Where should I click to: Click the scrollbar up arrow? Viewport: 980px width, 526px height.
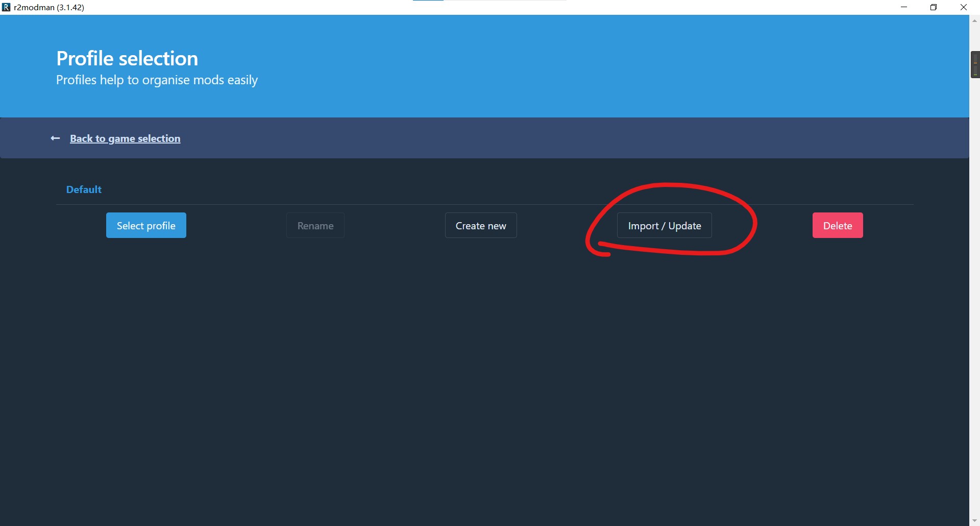pyautogui.click(x=975, y=21)
